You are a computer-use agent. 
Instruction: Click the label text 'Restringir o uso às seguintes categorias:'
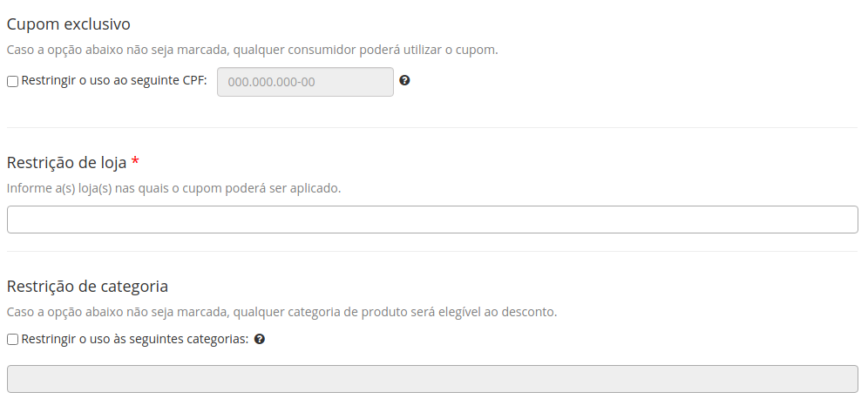(x=135, y=339)
